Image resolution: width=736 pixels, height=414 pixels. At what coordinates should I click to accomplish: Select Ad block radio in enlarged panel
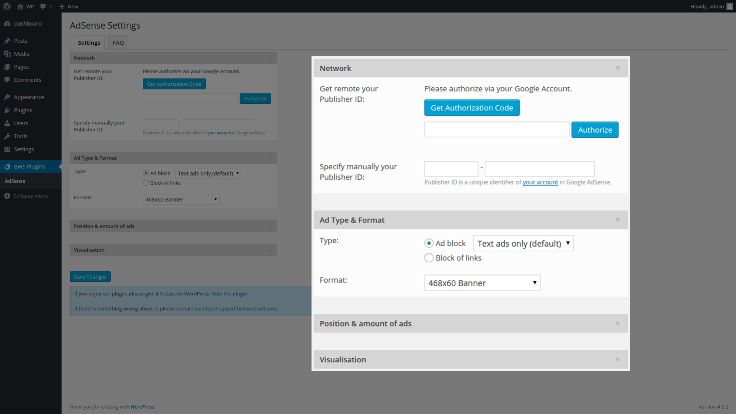pyautogui.click(x=429, y=243)
